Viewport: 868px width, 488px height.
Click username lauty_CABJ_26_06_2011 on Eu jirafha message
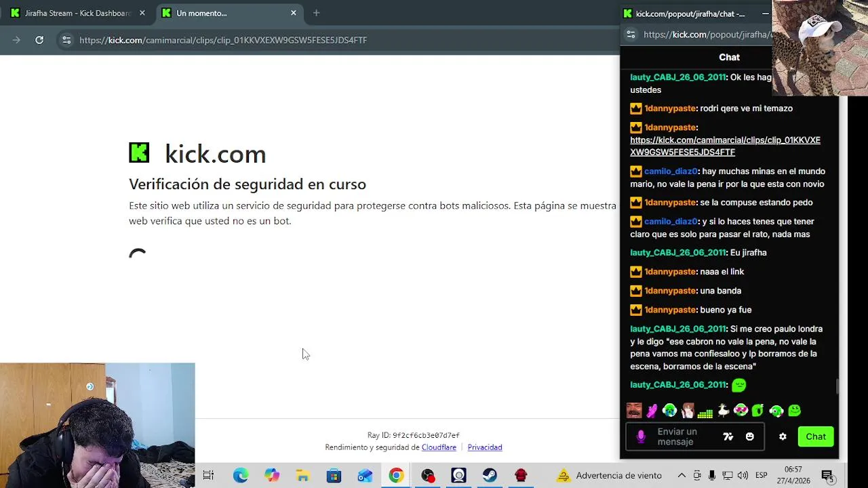pyautogui.click(x=678, y=253)
